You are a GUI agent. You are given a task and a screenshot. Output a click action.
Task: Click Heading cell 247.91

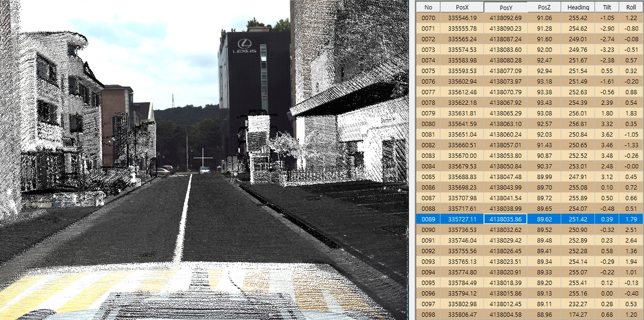pyautogui.click(x=578, y=176)
